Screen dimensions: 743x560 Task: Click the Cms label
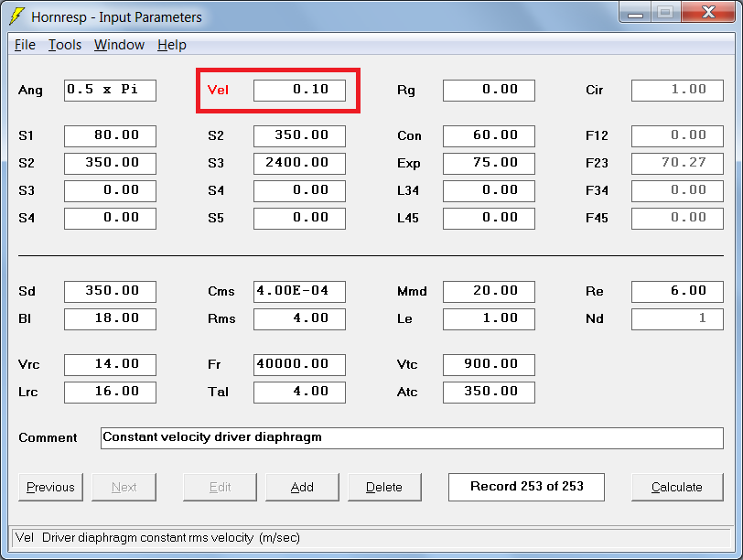[x=221, y=291]
